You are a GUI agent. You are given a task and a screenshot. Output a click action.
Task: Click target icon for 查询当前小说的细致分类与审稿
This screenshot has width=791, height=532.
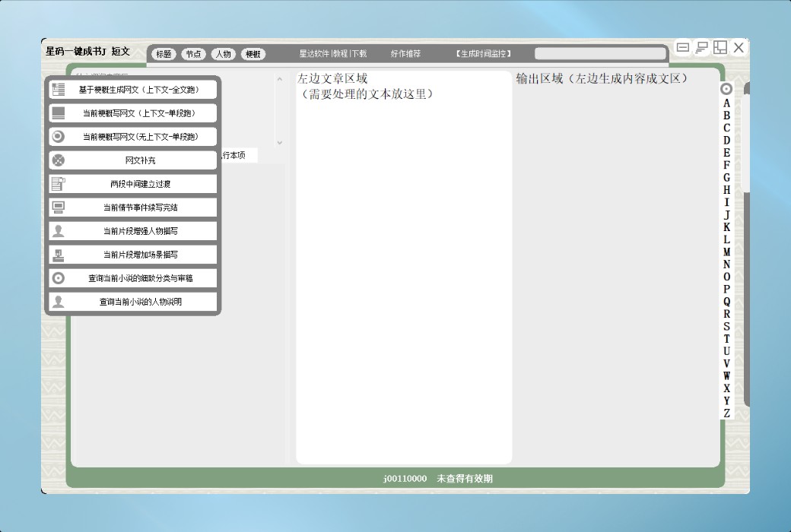pyautogui.click(x=58, y=278)
